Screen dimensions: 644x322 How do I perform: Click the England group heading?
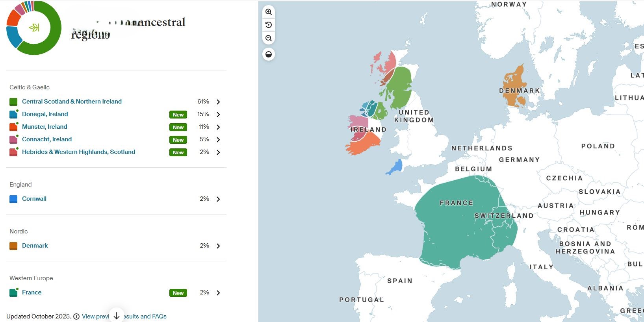pos(20,185)
